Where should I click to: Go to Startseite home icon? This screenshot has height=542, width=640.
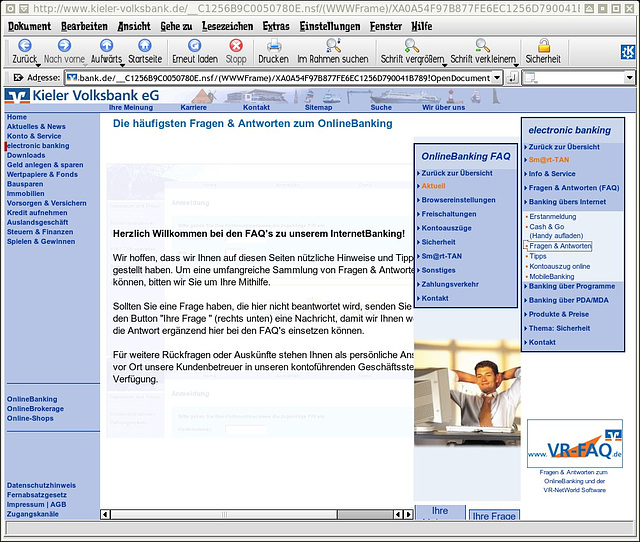[144, 46]
